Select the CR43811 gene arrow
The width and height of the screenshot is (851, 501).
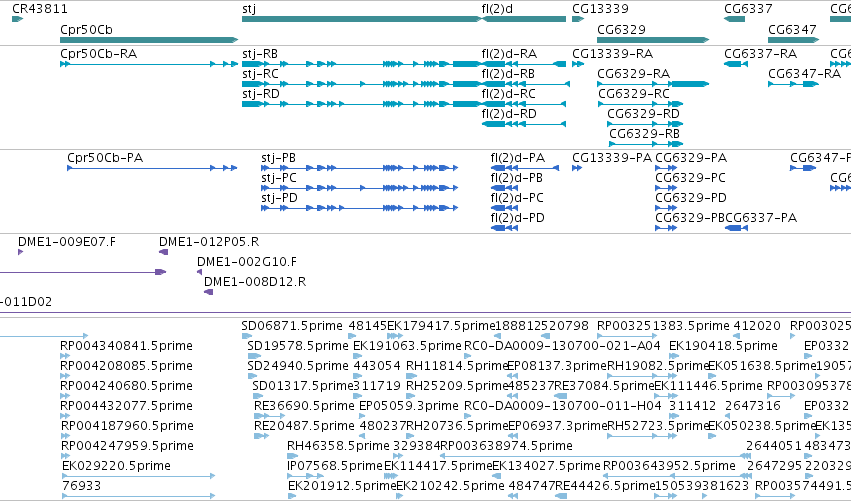pos(17,19)
